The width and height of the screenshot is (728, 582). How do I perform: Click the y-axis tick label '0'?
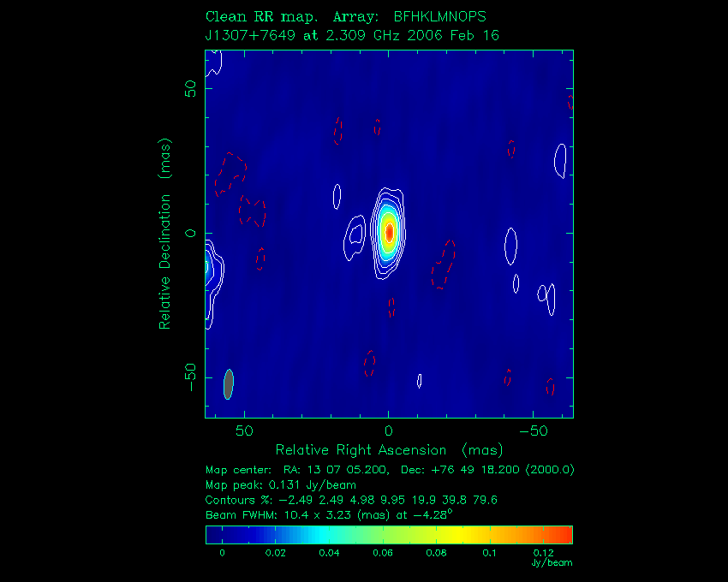pyautogui.click(x=190, y=233)
